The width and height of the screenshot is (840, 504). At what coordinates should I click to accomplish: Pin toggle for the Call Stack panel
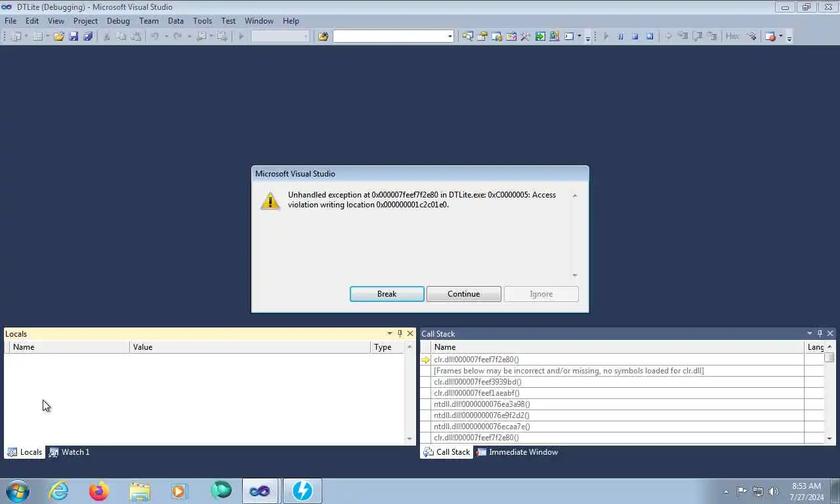point(820,333)
